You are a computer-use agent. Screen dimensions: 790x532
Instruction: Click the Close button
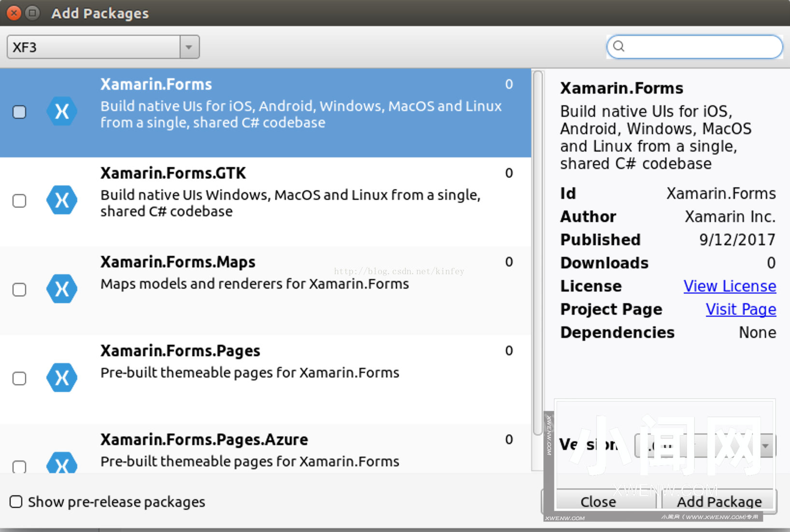pyautogui.click(x=598, y=502)
